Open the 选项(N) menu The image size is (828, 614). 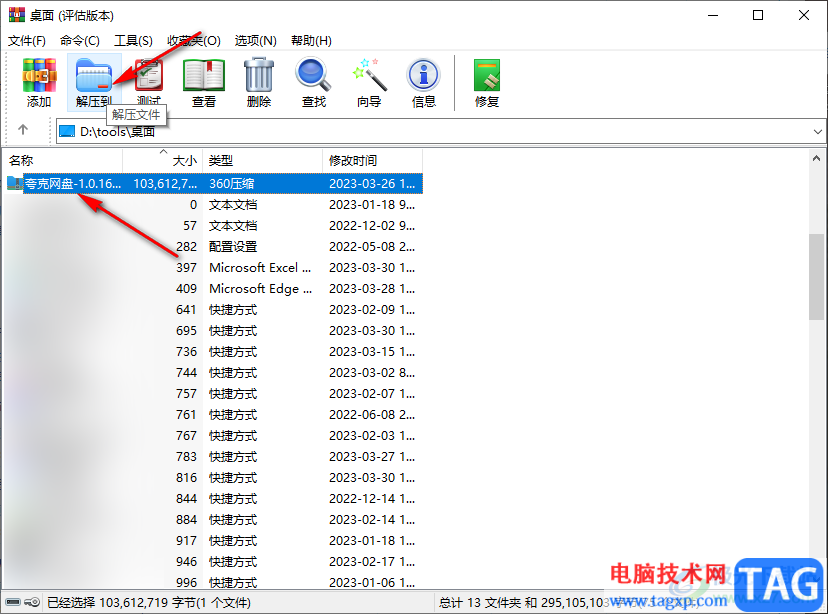256,41
